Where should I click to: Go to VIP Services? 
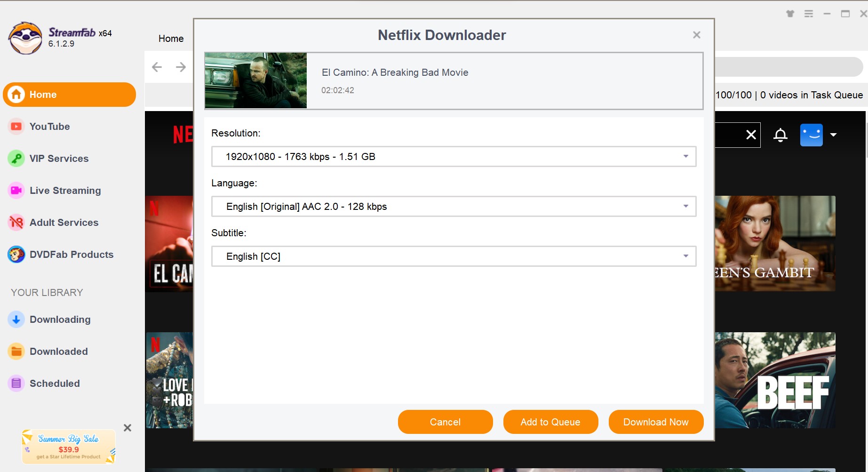click(59, 159)
